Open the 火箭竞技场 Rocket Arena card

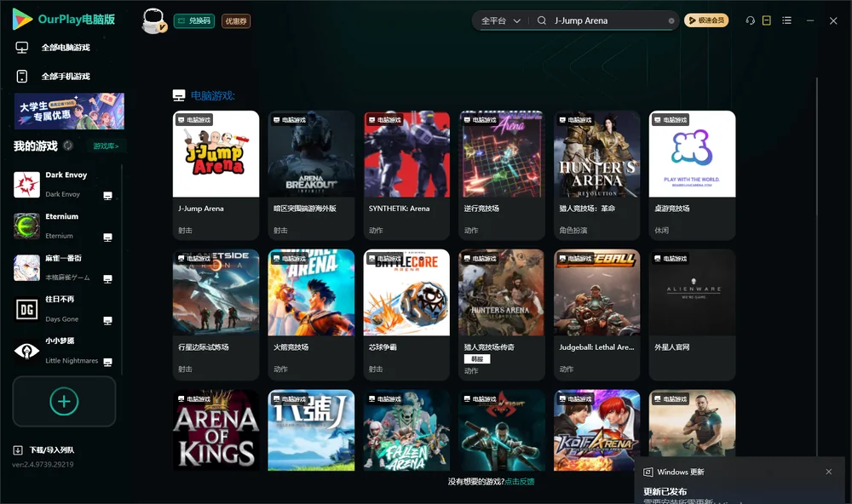coord(311,314)
